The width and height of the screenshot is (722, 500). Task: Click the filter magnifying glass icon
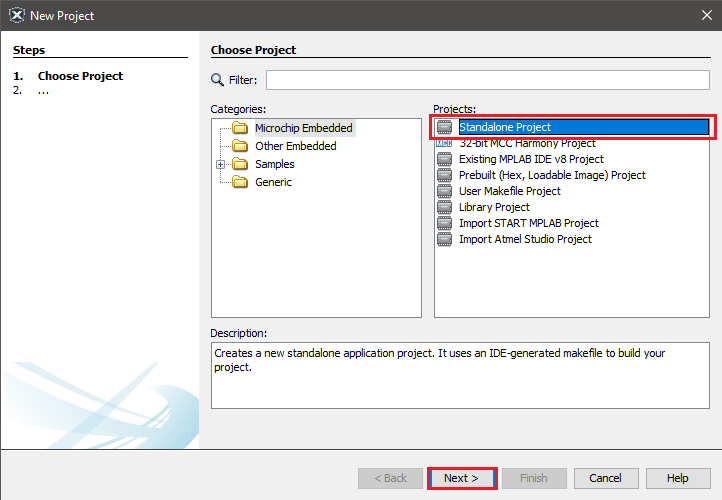click(x=217, y=80)
